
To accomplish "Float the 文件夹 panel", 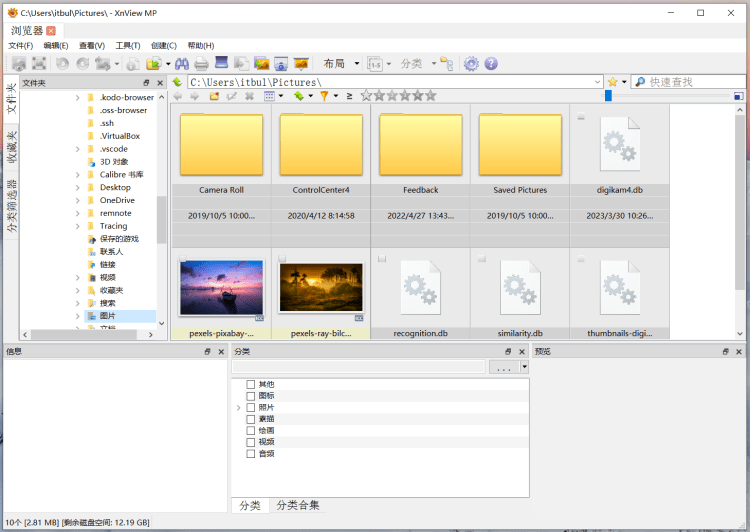I will tap(146, 83).
